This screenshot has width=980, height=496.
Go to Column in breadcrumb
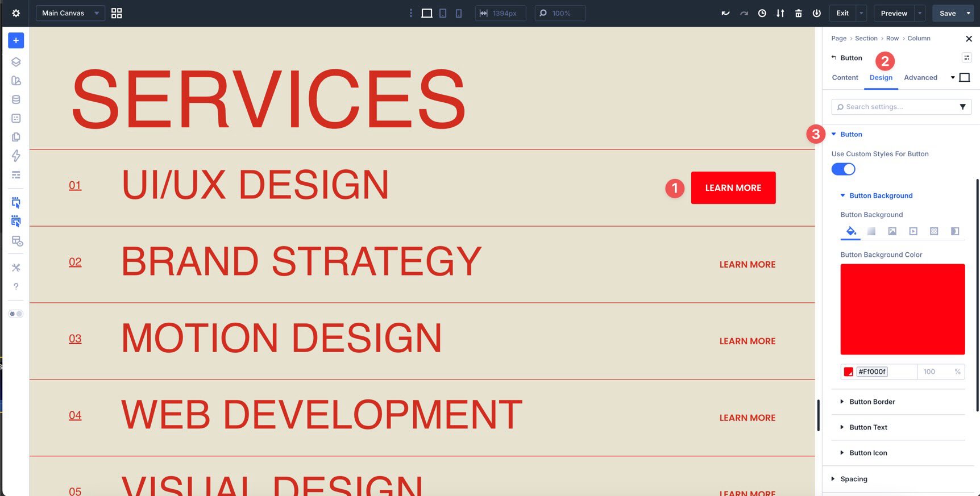coord(919,38)
